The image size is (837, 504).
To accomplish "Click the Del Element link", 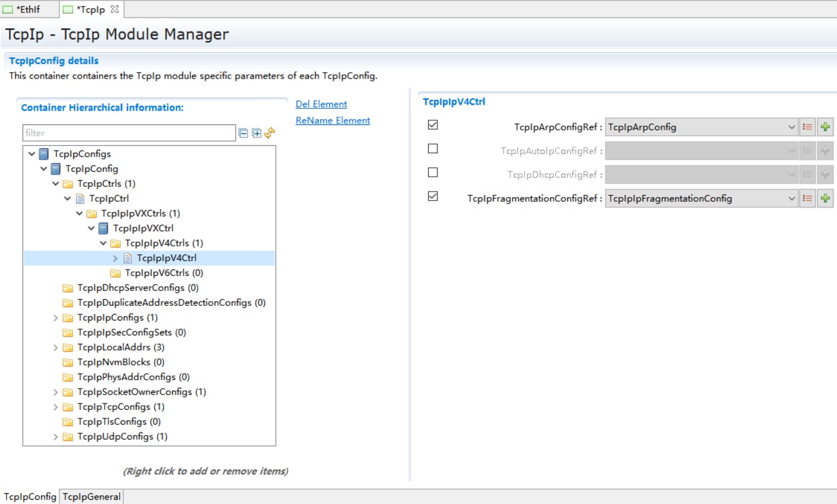I will 321,104.
